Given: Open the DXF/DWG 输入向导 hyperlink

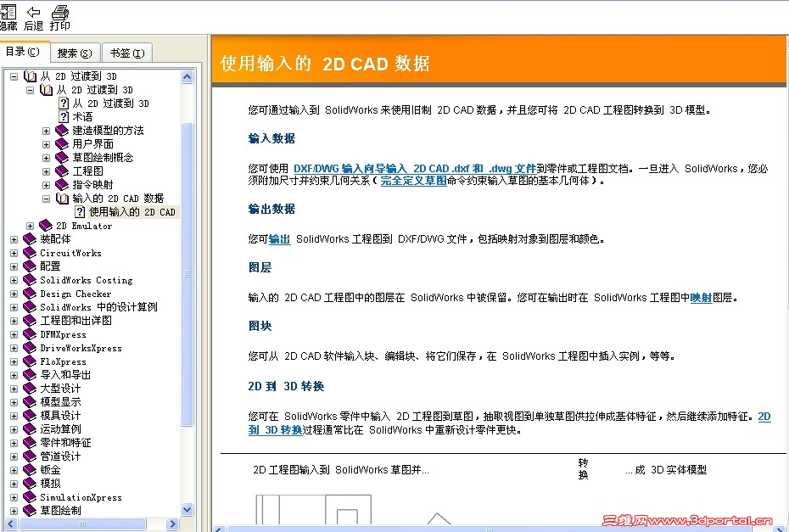Looking at the screenshot, I should pyautogui.click(x=415, y=169).
